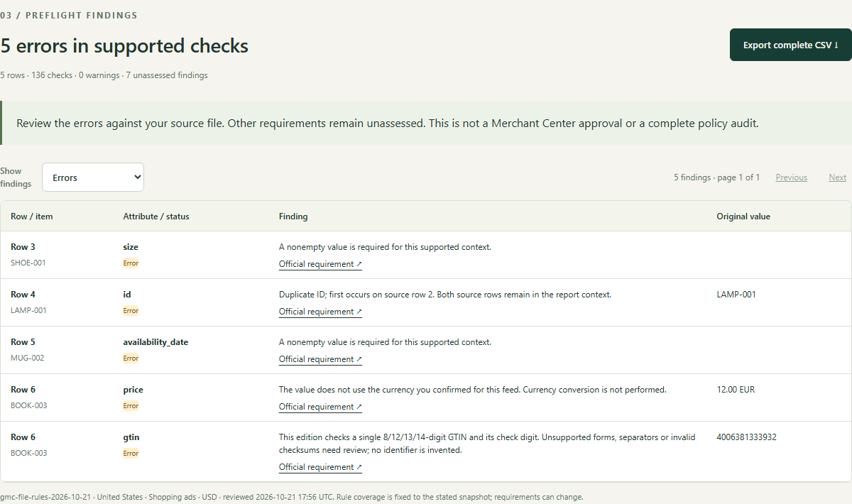Open Official requirement link for availability_date finding
This screenshot has width=852, height=504.
click(320, 359)
